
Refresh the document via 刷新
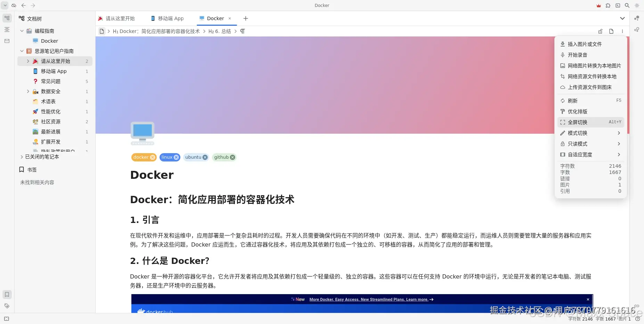click(x=591, y=101)
